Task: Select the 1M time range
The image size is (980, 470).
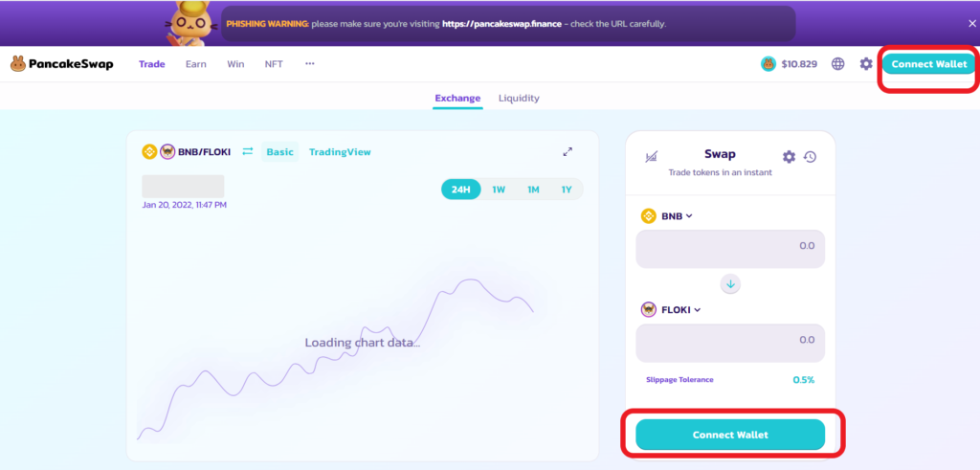Action: tap(533, 190)
